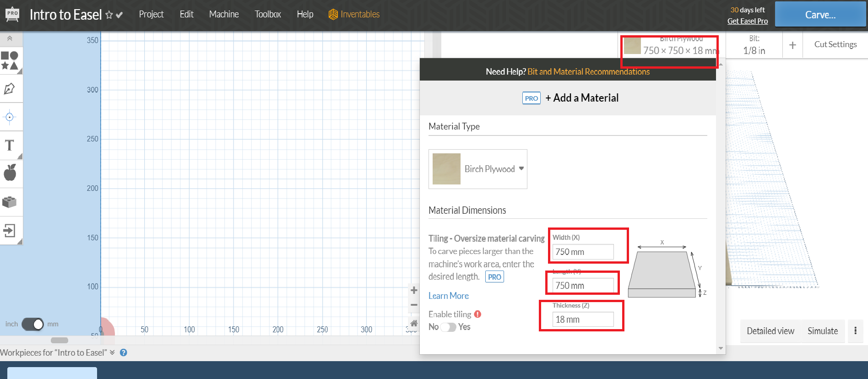
Task: Click the Length (Y) input field
Action: (x=583, y=286)
